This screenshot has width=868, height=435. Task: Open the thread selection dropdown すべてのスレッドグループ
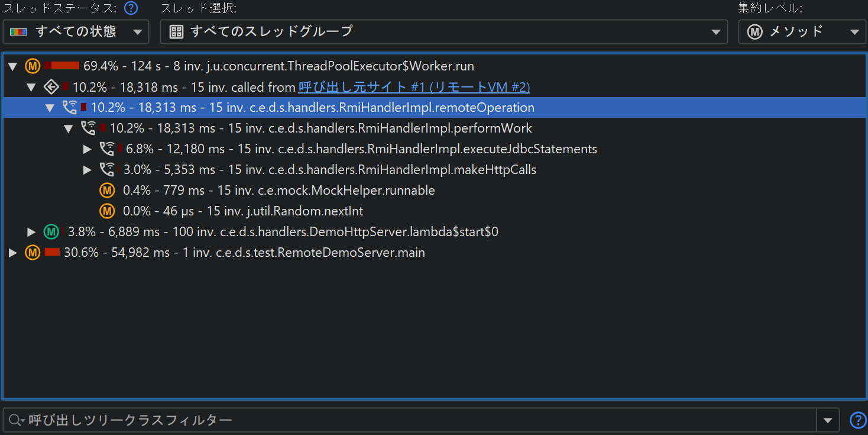pos(443,31)
